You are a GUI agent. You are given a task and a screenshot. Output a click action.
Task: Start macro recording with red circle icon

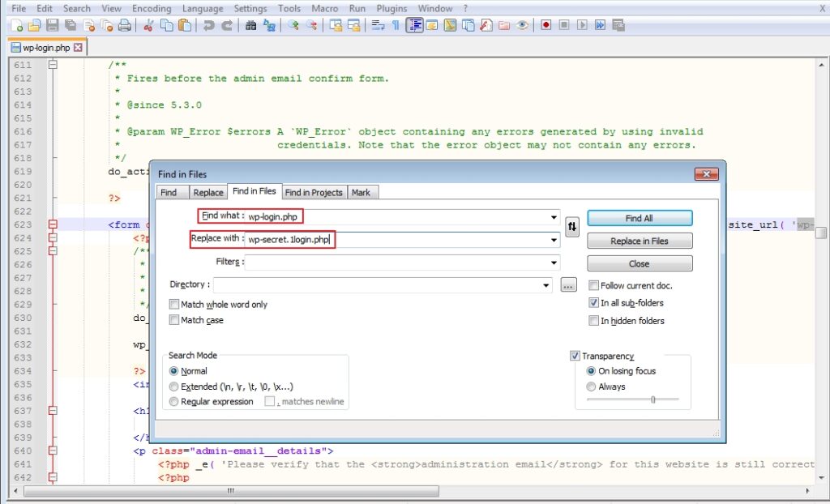(x=545, y=25)
